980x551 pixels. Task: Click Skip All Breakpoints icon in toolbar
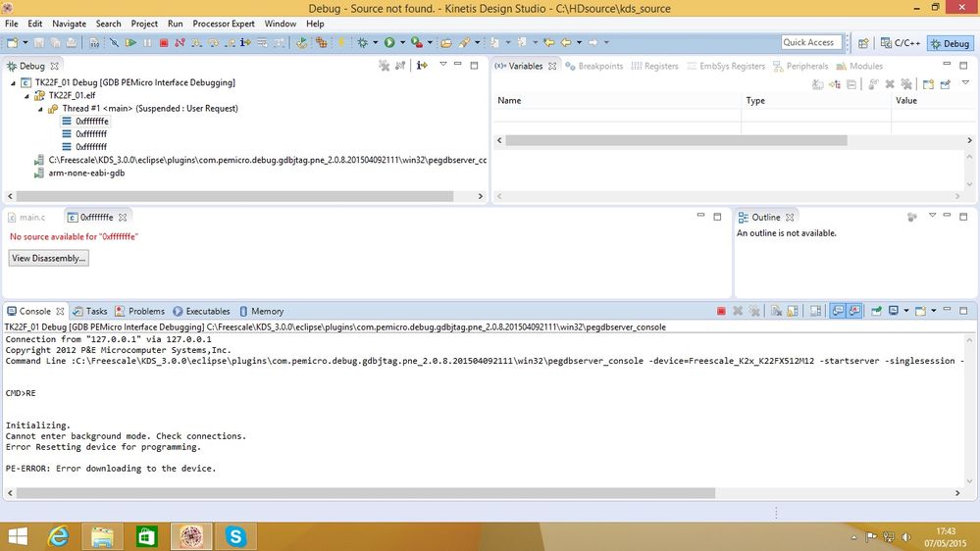point(114,42)
